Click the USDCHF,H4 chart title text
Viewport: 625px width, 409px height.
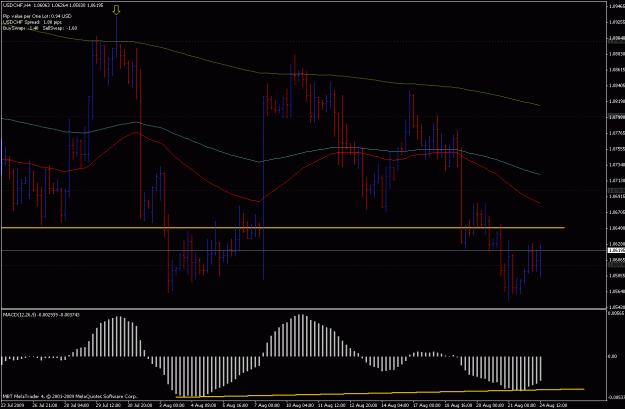[x=53, y=6]
